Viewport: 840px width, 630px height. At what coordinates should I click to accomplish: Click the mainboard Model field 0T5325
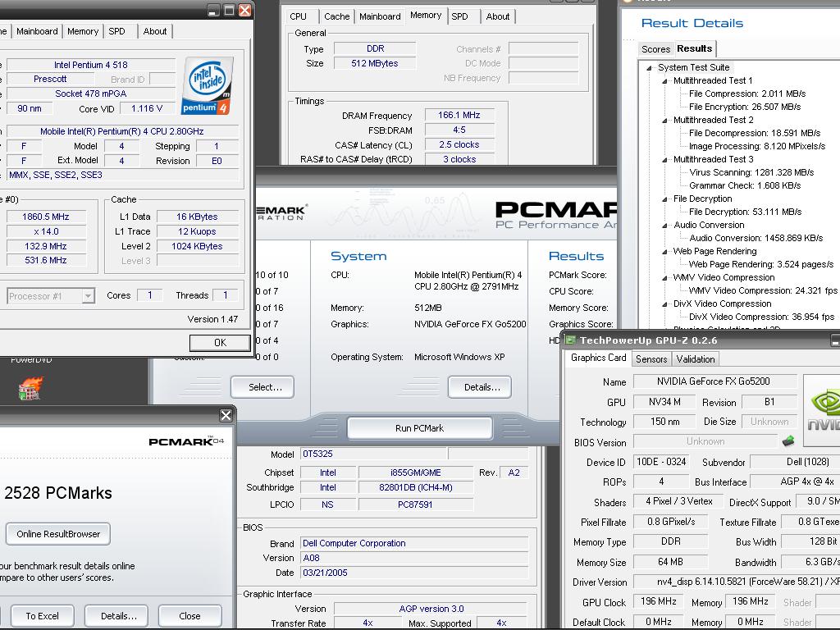coord(373,454)
